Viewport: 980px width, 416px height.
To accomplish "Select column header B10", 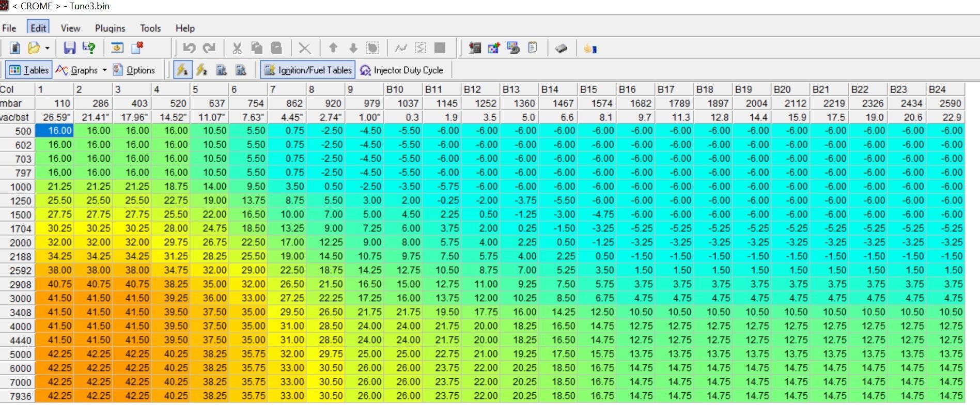I will [x=403, y=89].
